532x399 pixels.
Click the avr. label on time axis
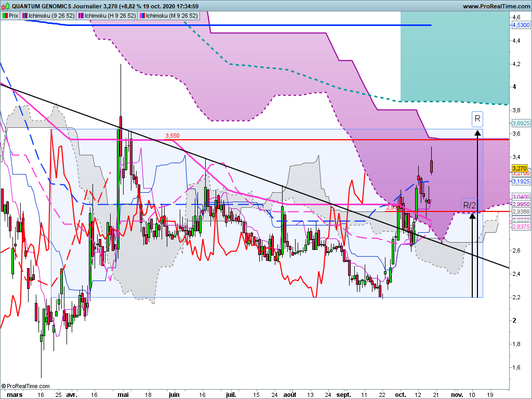pos(72,395)
